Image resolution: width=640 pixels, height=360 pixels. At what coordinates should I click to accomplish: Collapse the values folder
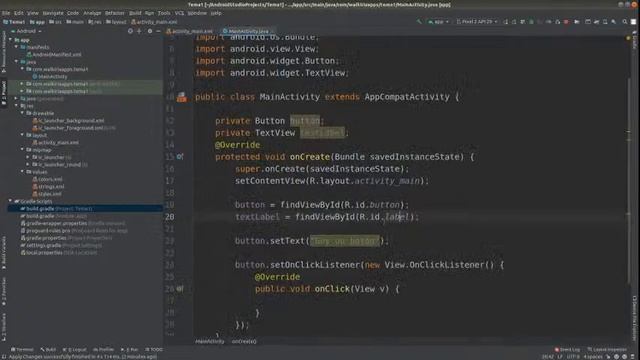(x=22, y=172)
